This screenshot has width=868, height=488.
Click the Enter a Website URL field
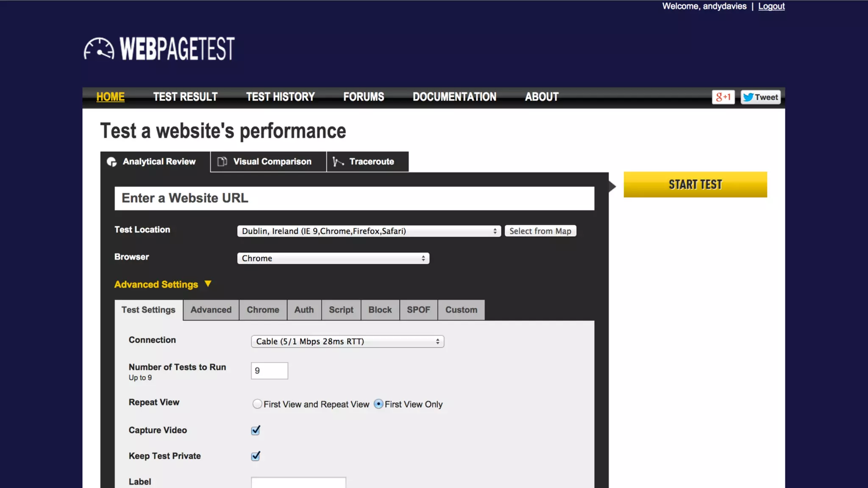(x=354, y=198)
